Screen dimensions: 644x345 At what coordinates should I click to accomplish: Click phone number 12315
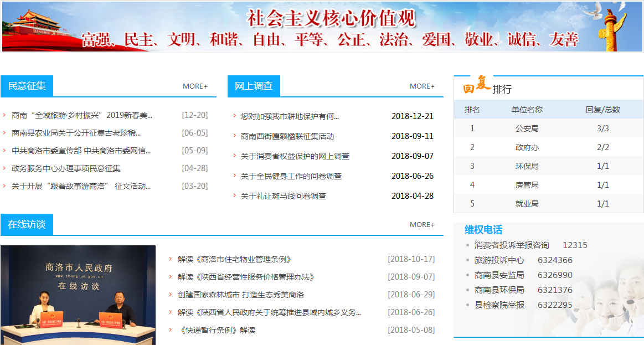(x=575, y=245)
